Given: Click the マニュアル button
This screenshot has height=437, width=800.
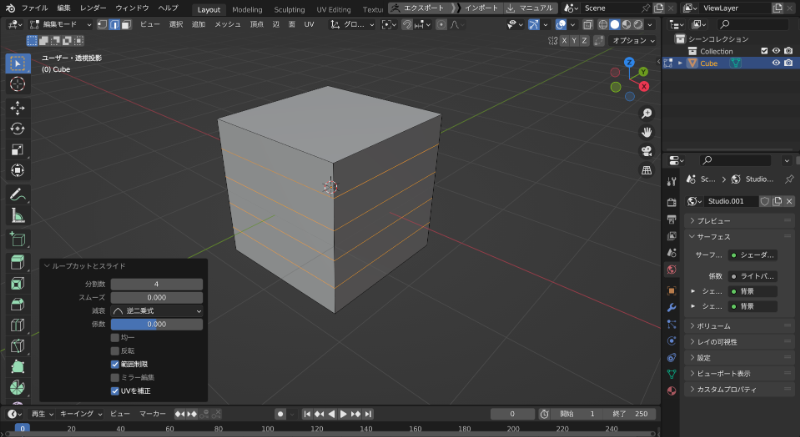Looking at the screenshot, I should coord(535,8).
